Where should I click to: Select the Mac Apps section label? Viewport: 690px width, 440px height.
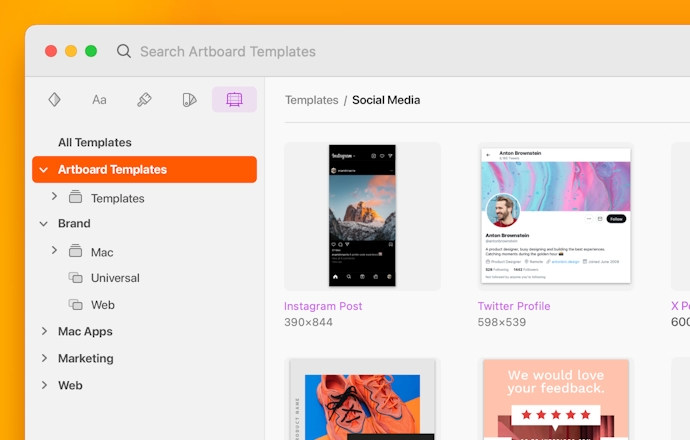pos(85,331)
